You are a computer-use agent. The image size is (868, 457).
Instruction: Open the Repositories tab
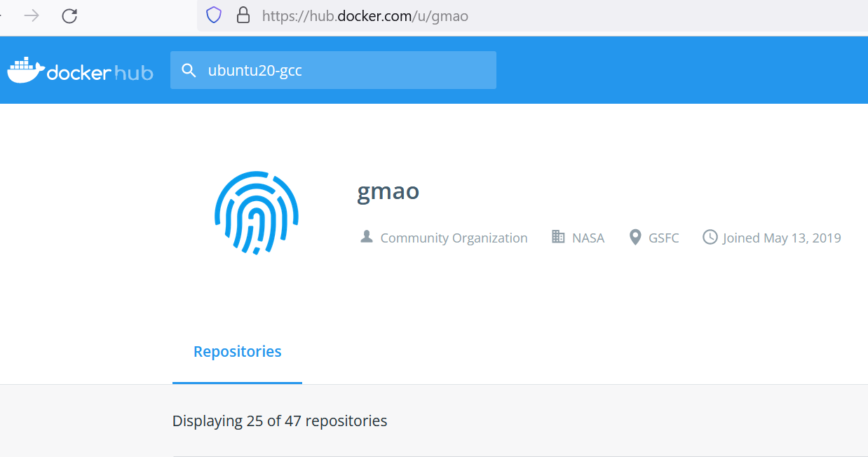pos(237,352)
